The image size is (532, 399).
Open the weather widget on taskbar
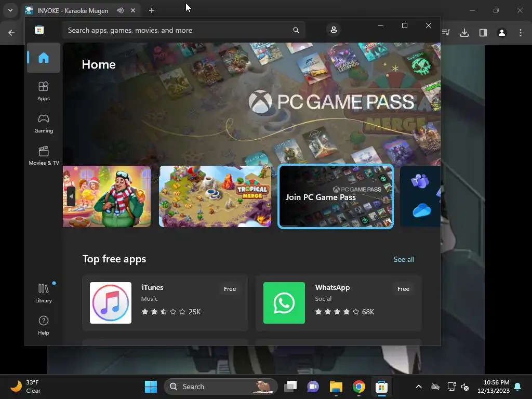[26, 387]
